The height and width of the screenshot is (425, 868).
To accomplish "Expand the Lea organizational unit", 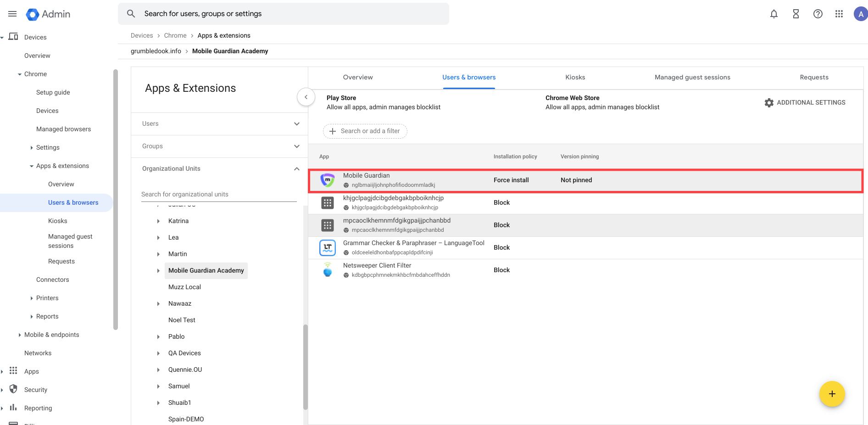I will [158, 238].
